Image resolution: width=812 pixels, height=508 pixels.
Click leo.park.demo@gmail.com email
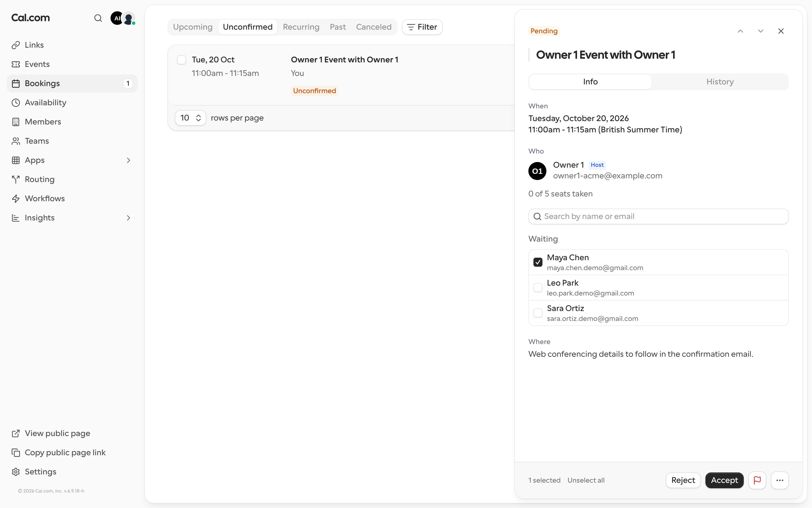point(590,293)
